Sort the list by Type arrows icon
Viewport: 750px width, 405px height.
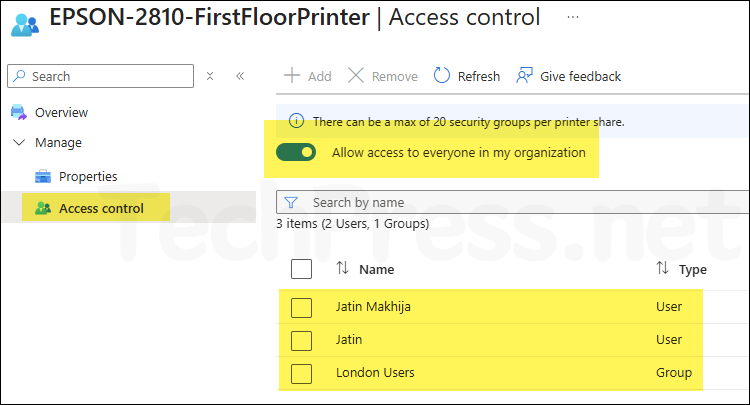coord(662,268)
